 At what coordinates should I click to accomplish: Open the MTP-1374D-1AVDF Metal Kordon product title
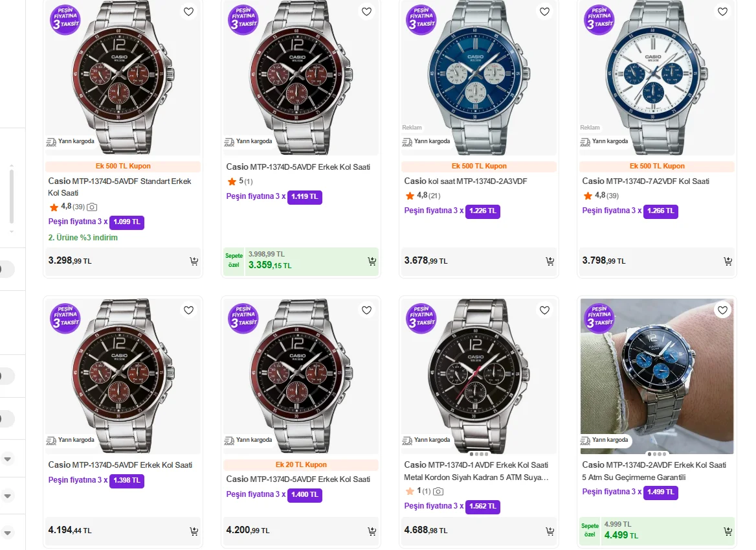point(476,471)
